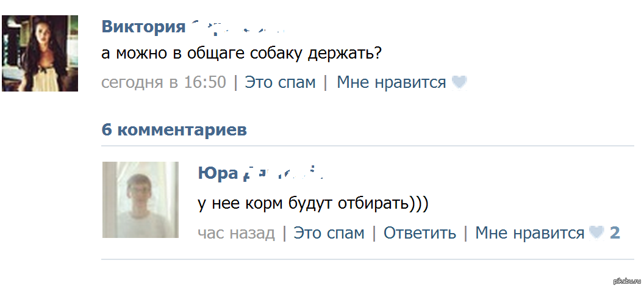Go to Виктория's profile via name
The width and height of the screenshot is (644, 288).
(143, 27)
